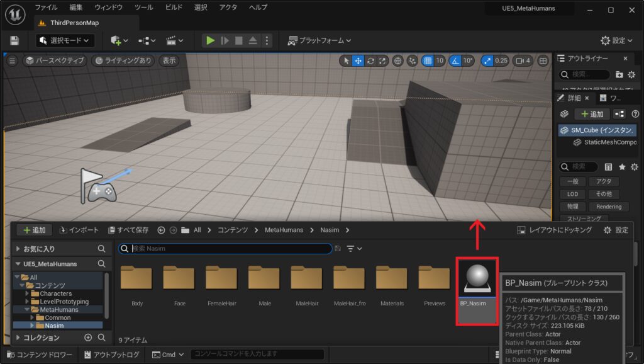Viewport: 644px width, 364px height.
Task: Open the lit view mode button
Action: 123,60
